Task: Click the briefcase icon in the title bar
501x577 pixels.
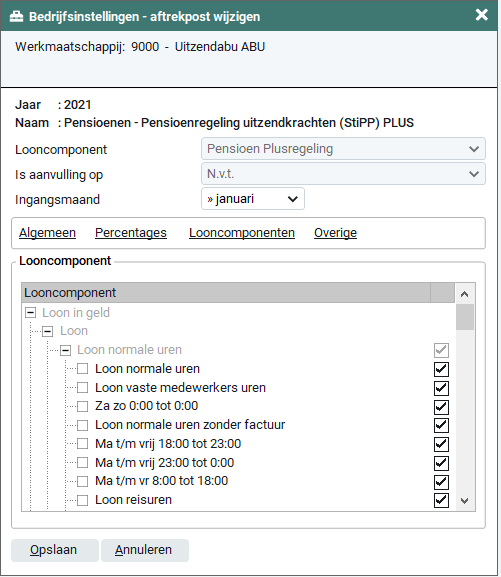Action: point(16,17)
